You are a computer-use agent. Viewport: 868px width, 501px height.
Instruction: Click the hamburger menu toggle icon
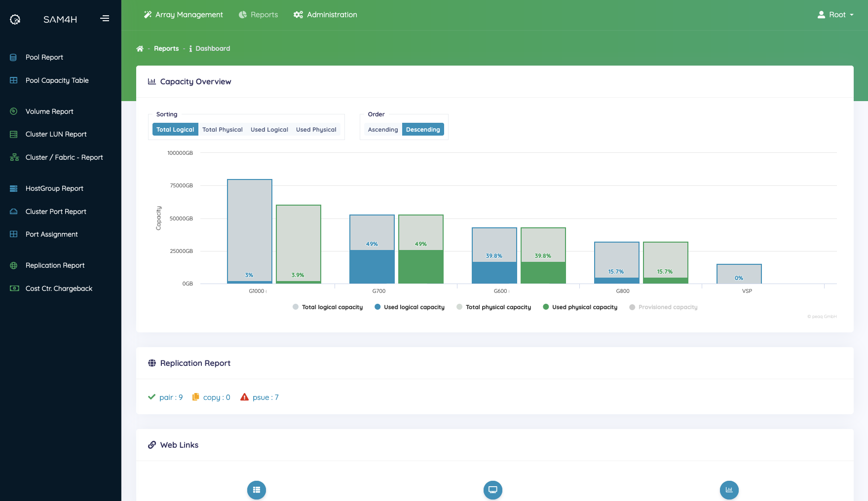pyautogui.click(x=105, y=19)
